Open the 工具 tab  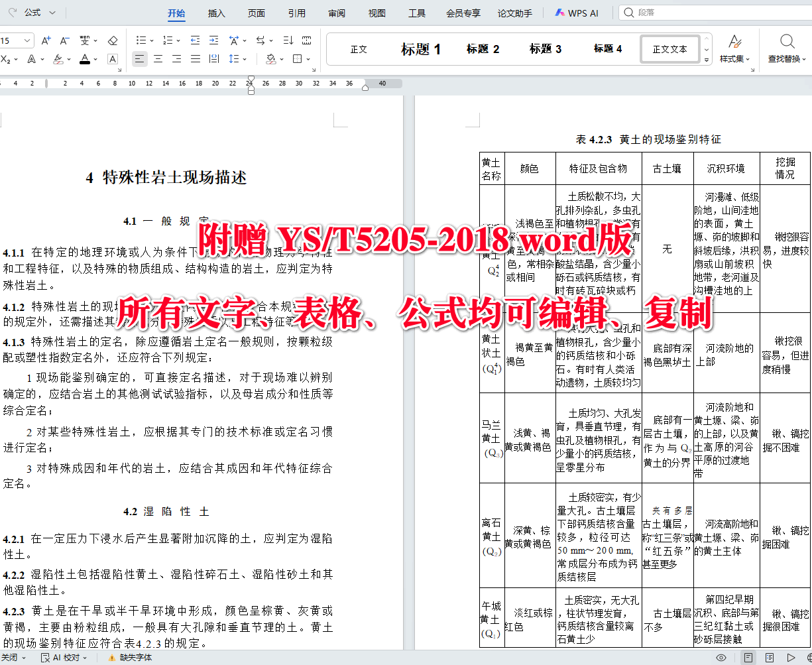(x=417, y=13)
